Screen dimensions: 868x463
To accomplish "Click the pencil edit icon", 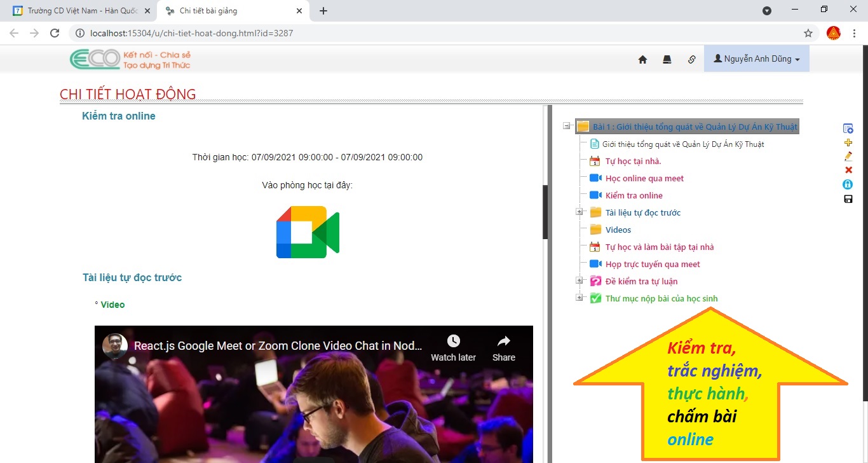I will pyautogui.click(x=848, y=156).
